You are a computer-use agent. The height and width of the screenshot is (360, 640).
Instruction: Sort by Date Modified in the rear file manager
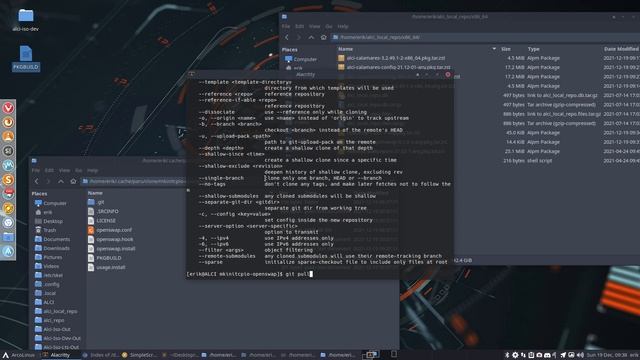621,49
